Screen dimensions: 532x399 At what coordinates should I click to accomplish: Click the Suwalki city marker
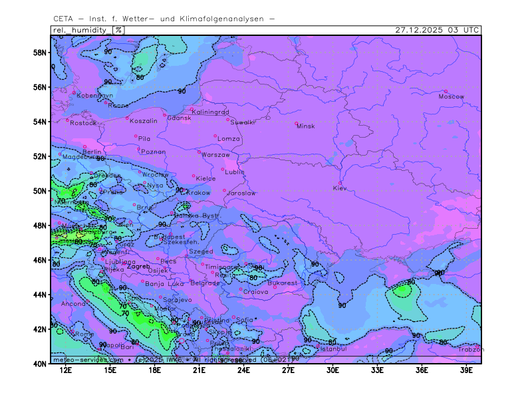(x=228, y=120)
